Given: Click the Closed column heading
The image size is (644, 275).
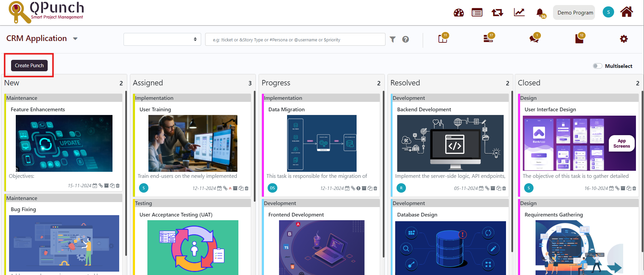Looking at the screenshot, I should point(529,83).
